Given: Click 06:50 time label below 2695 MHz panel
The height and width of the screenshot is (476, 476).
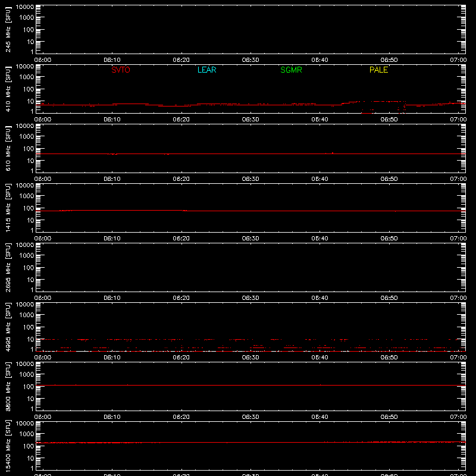Looking at the screenshot, I should 389,298.
